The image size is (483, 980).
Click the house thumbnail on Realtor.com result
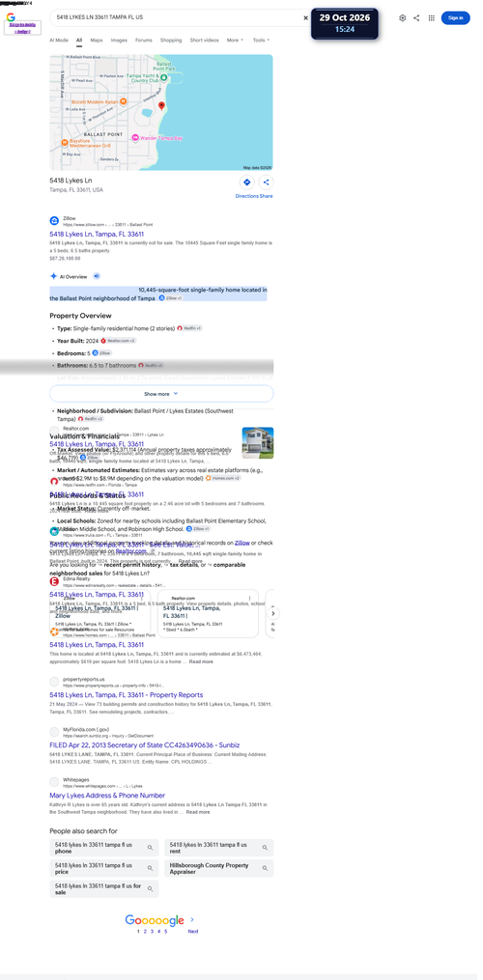(258, 442)
